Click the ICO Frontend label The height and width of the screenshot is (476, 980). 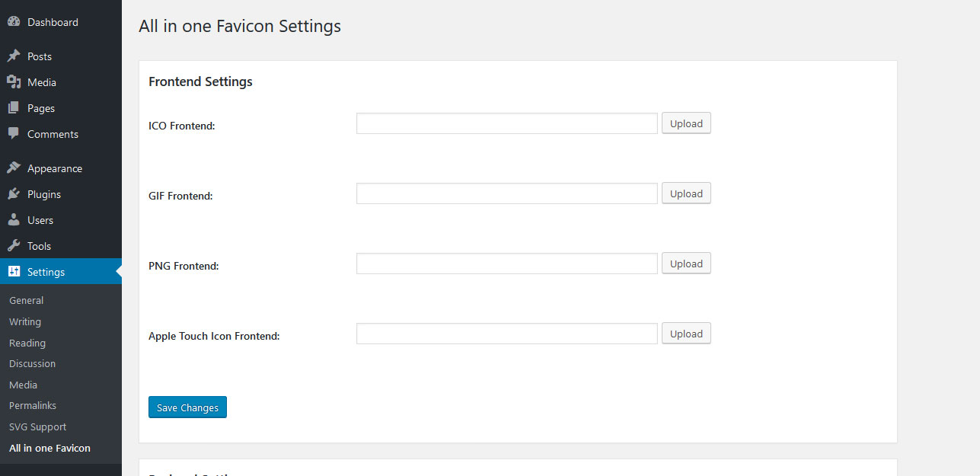point(182,126)
